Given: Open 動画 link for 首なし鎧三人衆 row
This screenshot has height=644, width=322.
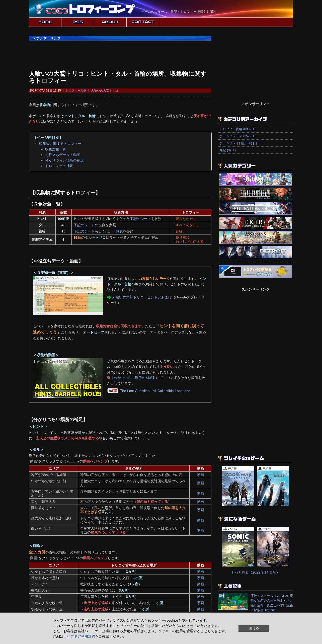Looking at the screenshot, I should click(200, 502).
